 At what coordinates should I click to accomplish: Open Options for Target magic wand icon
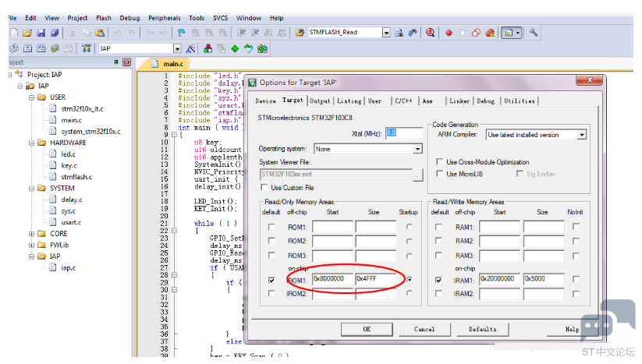(190, 48)
